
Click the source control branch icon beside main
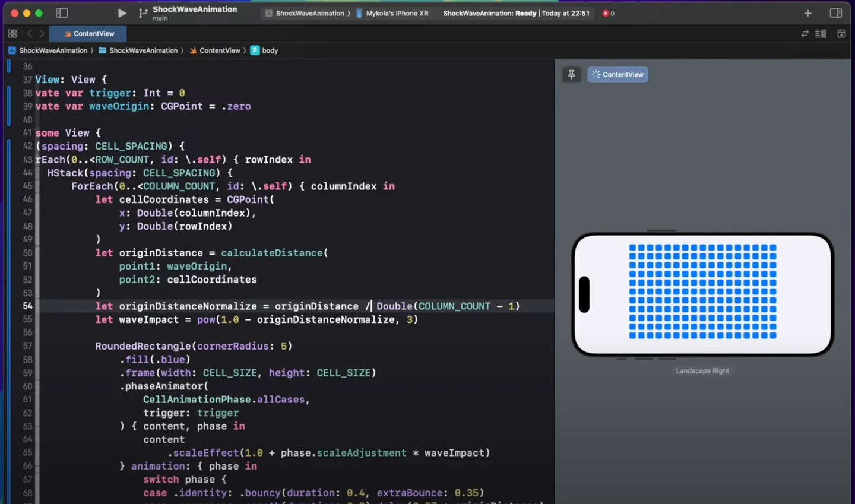pos(143,13)
